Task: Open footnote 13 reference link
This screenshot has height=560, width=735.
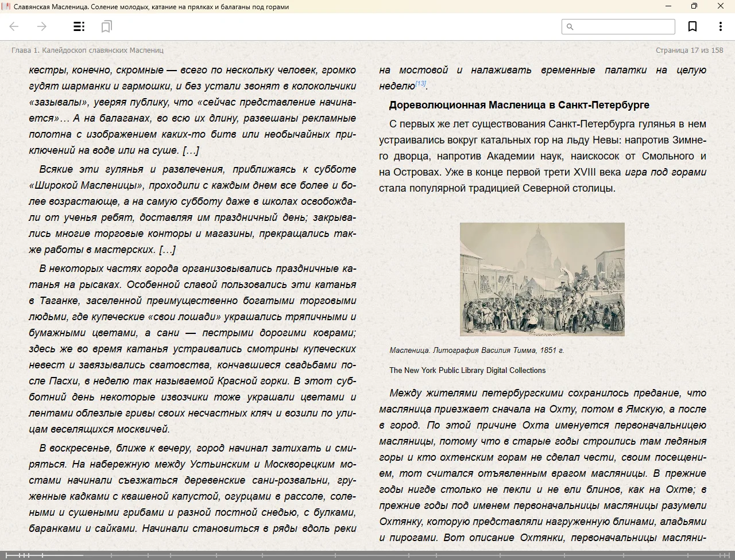Action: click(x=420, y=84)
